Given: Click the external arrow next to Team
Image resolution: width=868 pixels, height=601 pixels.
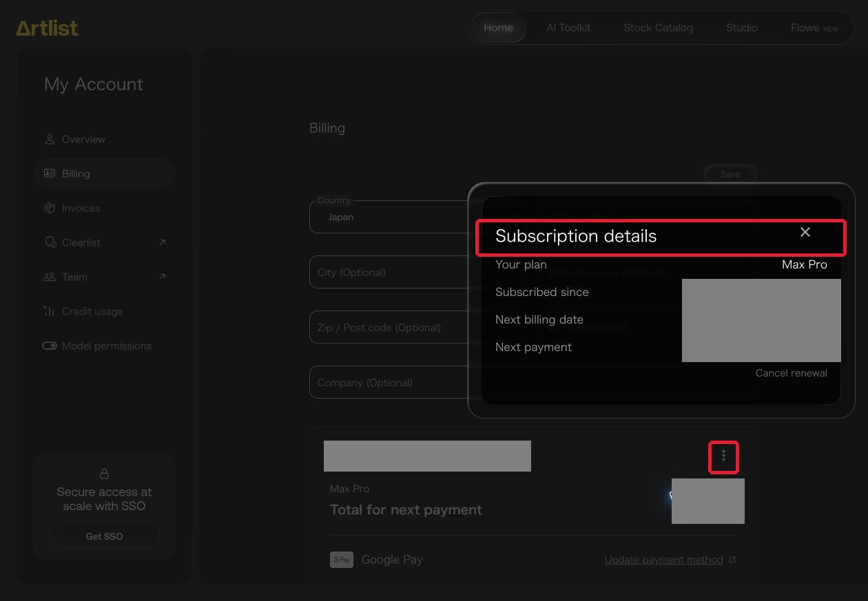Looking at the screenshot, I should tap(162, 277).
